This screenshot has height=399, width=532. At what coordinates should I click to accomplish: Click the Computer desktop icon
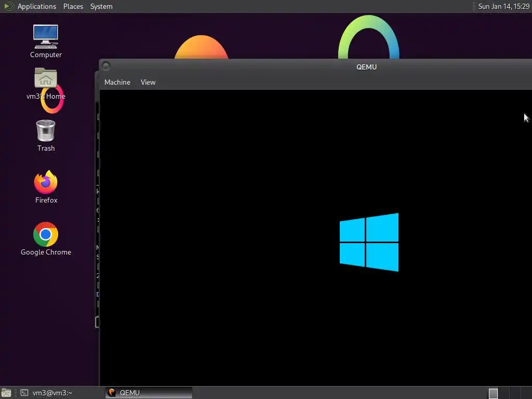46,42
